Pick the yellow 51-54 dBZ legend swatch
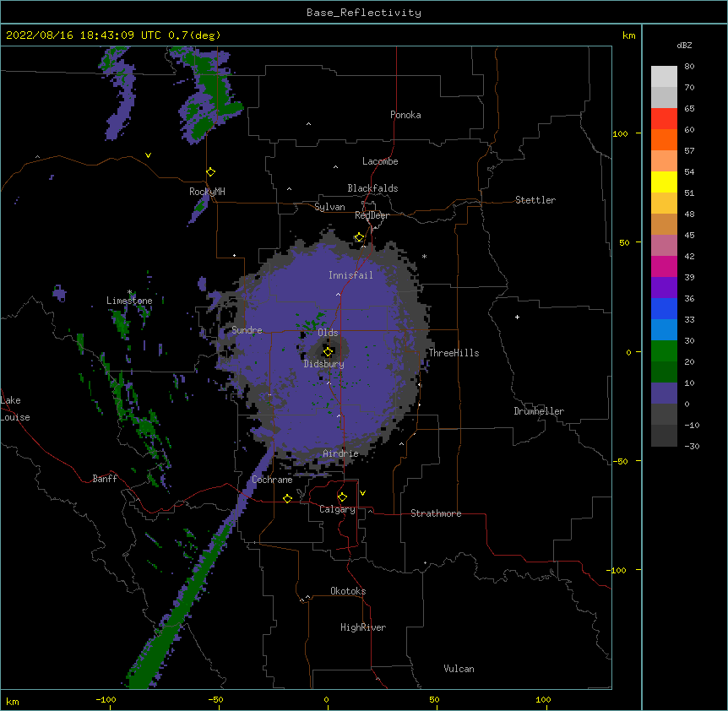728x711 pixels. [664, 182]
